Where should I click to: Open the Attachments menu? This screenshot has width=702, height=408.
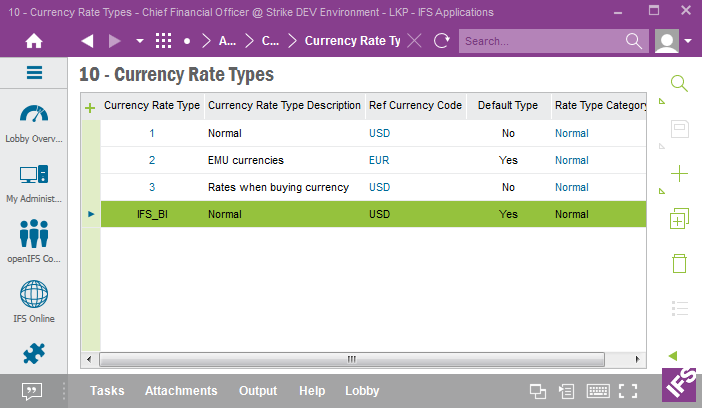click(x=180, y=391)
